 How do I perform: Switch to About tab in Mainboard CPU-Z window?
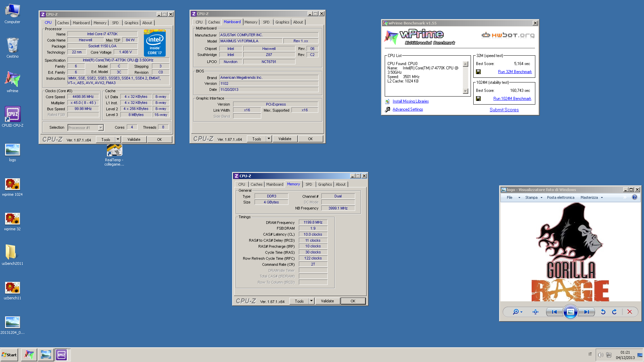(x=298, y=22)
